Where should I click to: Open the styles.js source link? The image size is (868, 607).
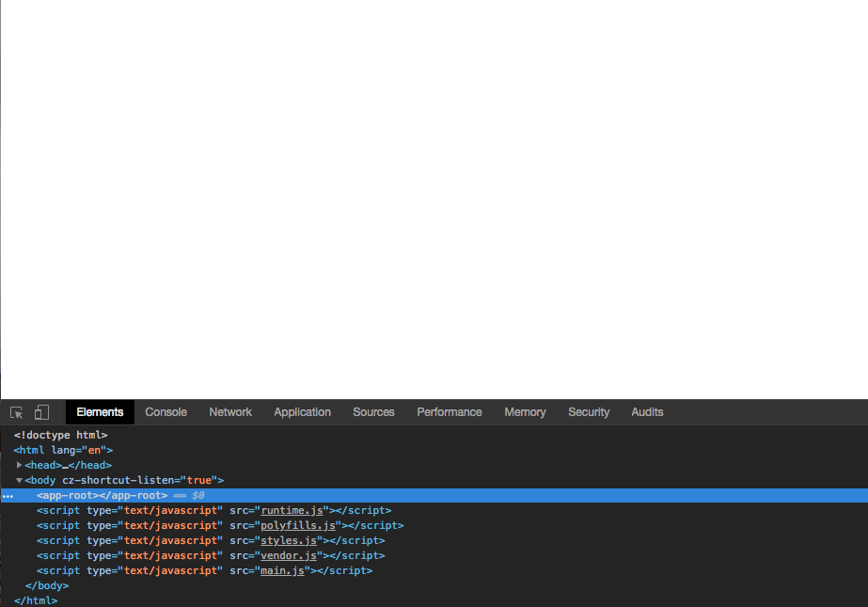click(289, 540)
